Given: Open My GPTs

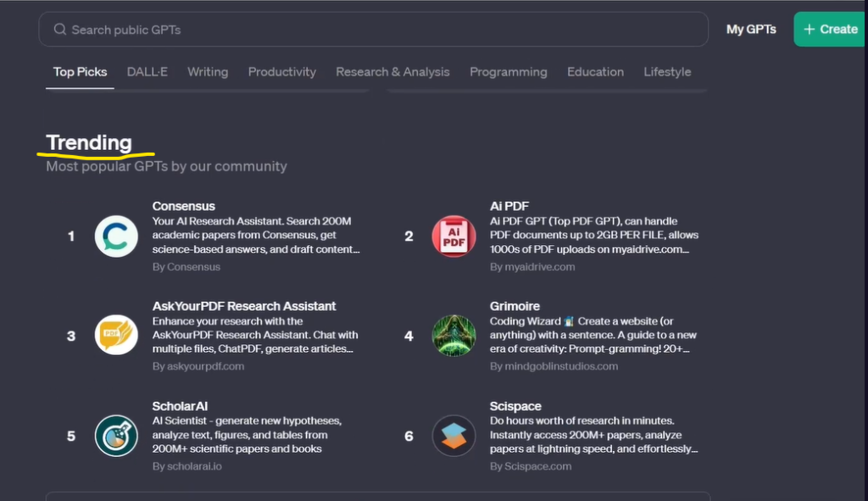Looking at the screenshot, I should click(751, 30).
